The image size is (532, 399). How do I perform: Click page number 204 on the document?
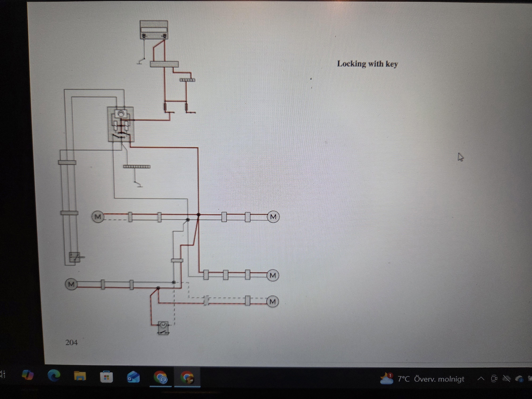[x=71, y=342]
